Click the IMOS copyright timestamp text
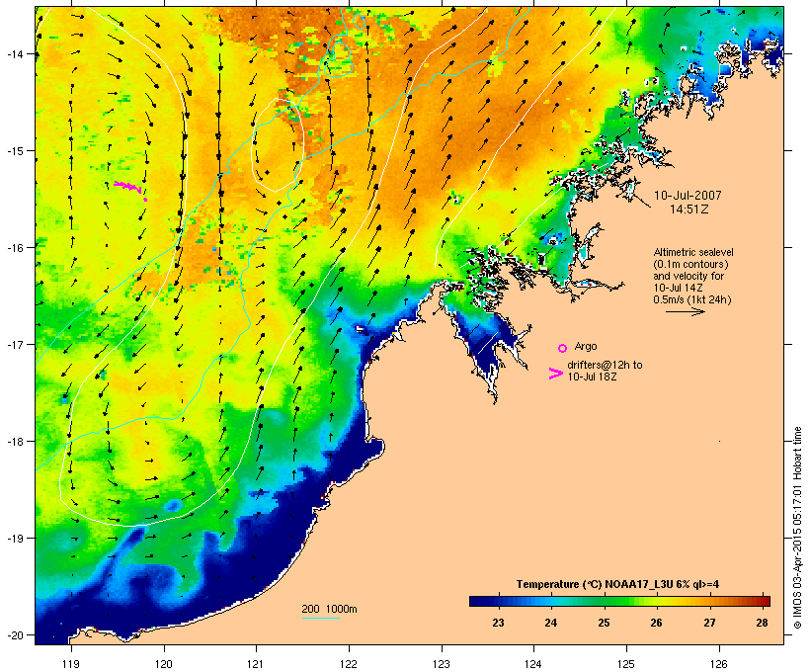This screenshot has width=810, height=672. (797, 528)
